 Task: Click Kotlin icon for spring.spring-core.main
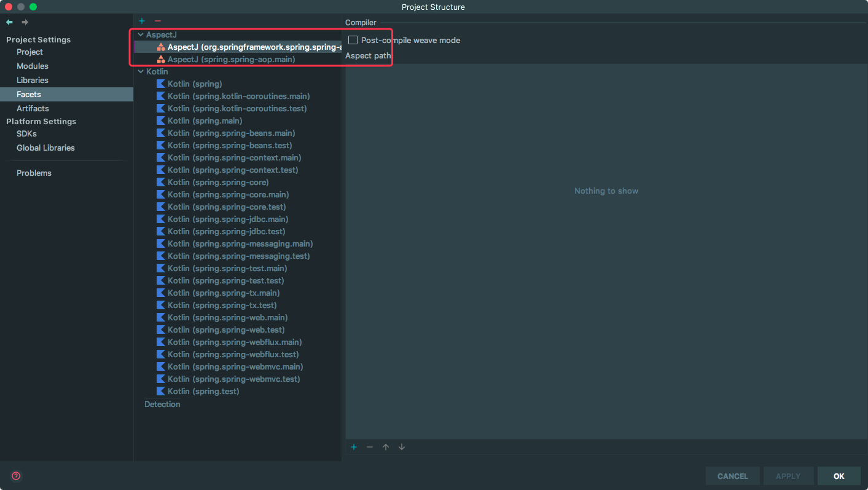(x=161, y=194)
